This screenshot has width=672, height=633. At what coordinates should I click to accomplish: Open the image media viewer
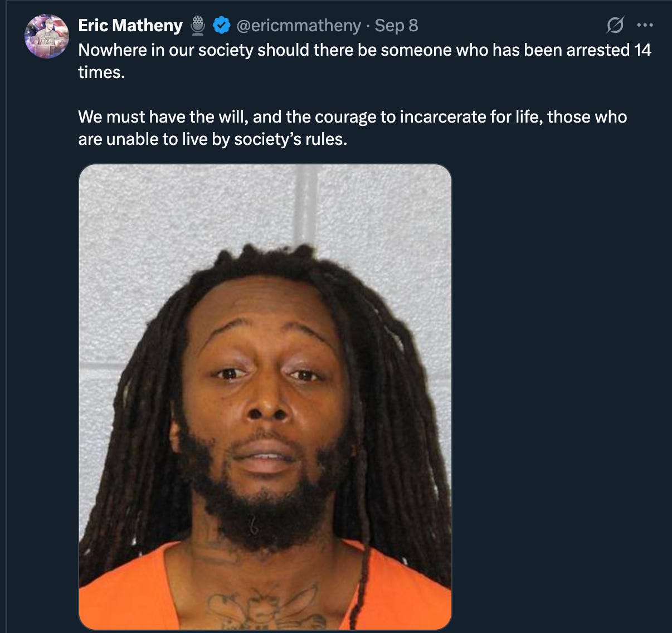coord(265,397)
